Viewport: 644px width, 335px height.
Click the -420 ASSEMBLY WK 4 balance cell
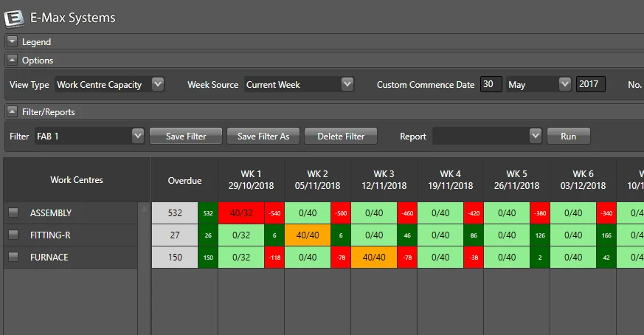tap(474, 213)
